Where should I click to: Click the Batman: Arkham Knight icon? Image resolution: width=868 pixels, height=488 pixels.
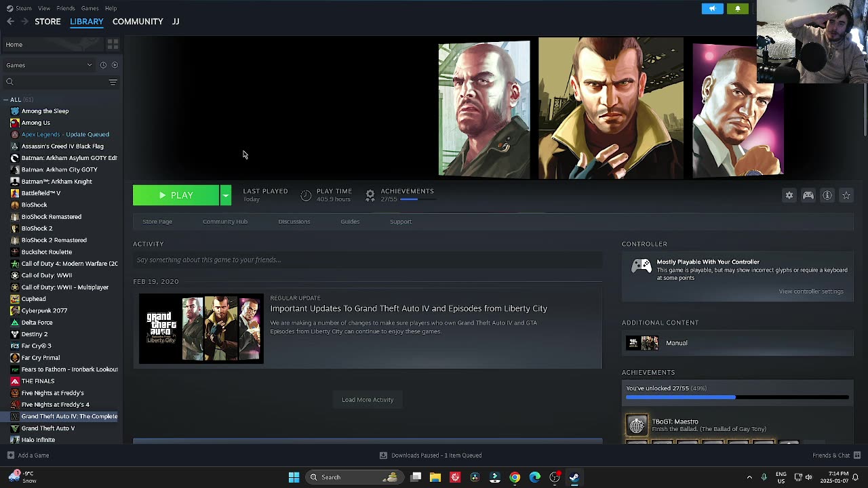click(x=15, y=182)
